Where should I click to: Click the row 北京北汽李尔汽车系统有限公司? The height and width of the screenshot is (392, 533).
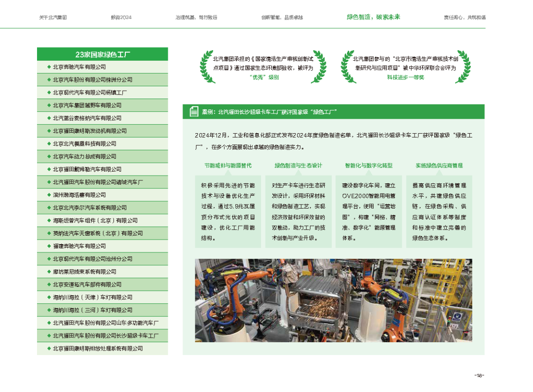pyautogui.click(x=102, y=208)
